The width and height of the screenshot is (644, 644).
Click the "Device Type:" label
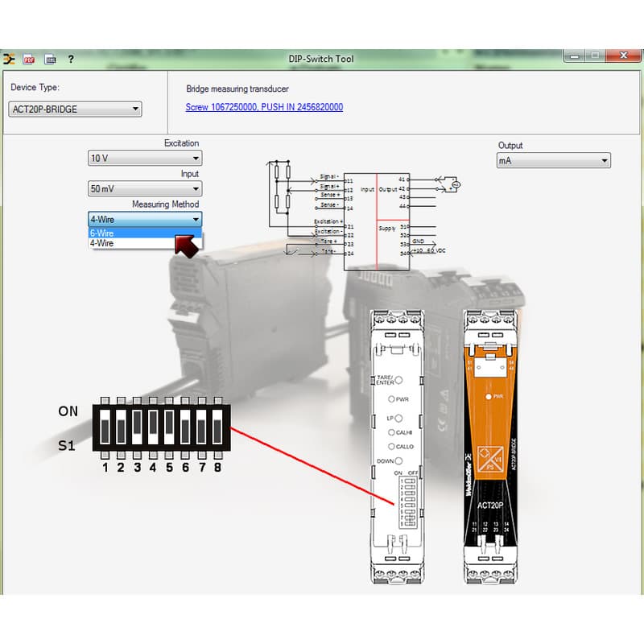click(x=35, y=87)
